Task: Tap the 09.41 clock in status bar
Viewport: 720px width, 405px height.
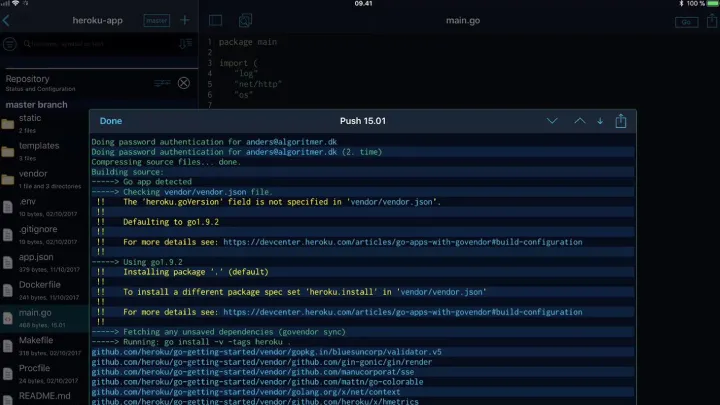Action: tap(363, 3)
